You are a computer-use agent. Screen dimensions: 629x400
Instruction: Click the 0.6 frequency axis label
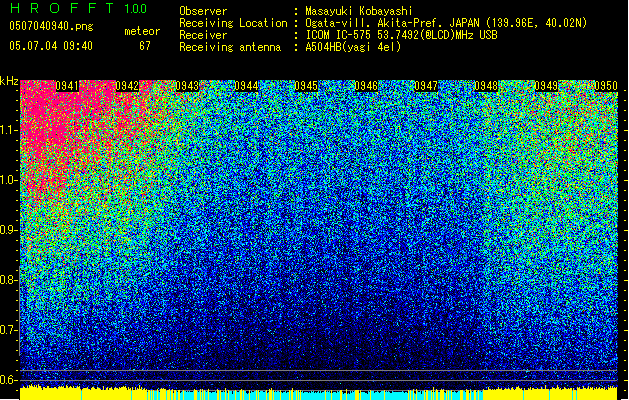pos(8,380)
